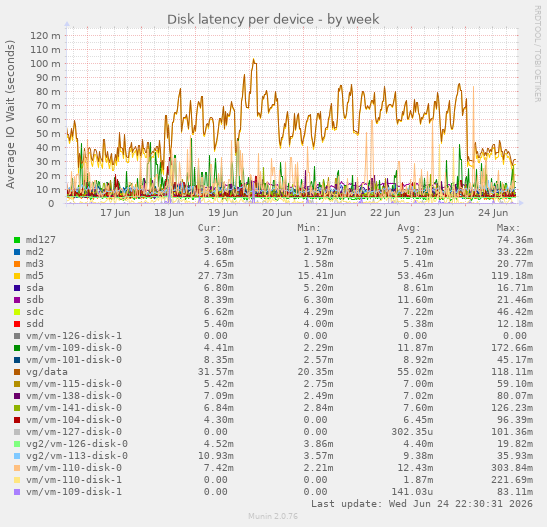Viewport: 547px width, 527px height.
Task: Click vg/data average value 55.02m
Action: [415, 372]
